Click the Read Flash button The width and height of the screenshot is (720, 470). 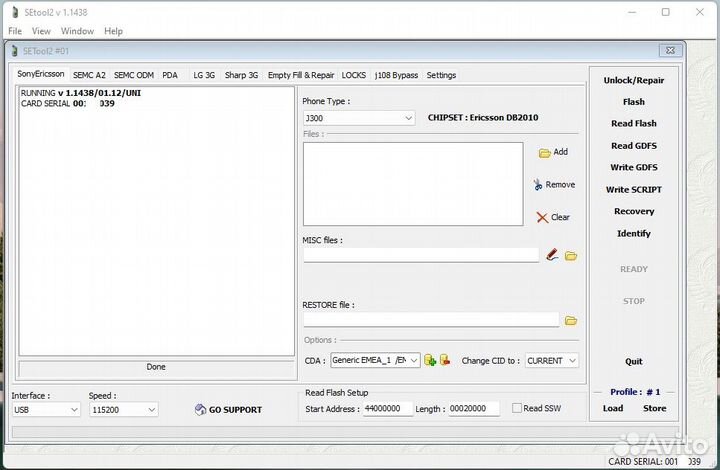tap(634, 123)
